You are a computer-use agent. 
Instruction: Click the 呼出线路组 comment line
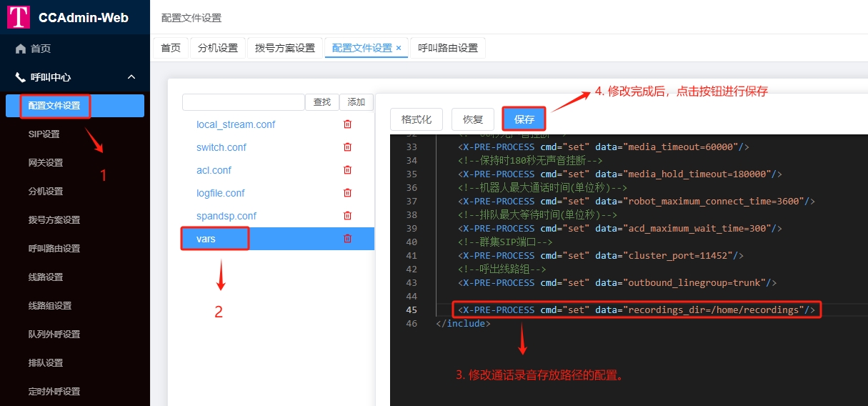point(502,269)
